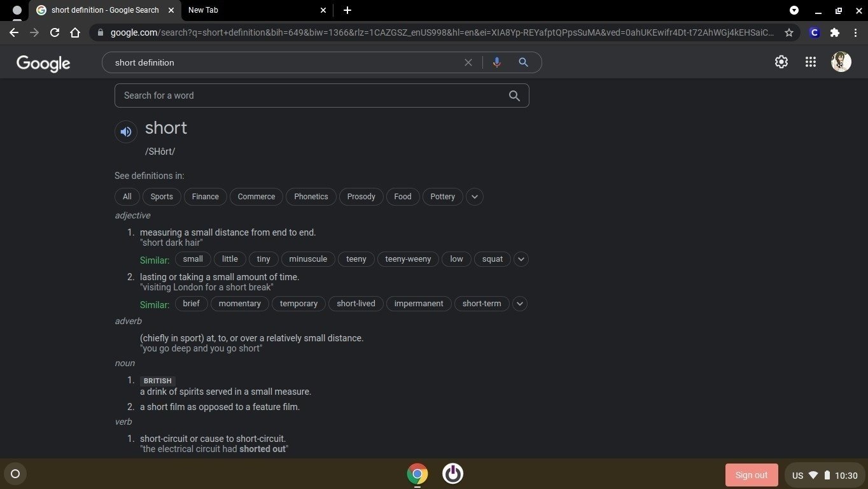
Task: Open the Extensions puzzle icon
Action: pyautogui.click(x=835, y=32)
